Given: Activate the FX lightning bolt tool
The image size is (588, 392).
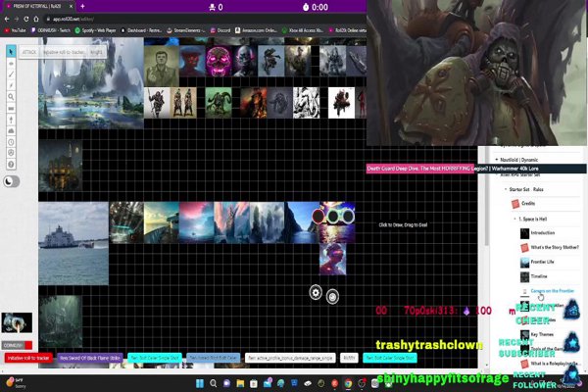Looking at the screenshot, I should (x=11, y=85).
